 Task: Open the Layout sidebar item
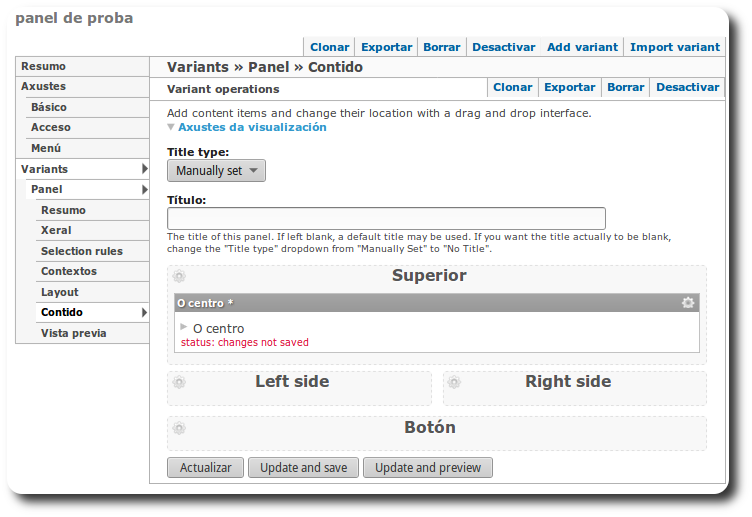coord(60,292)
